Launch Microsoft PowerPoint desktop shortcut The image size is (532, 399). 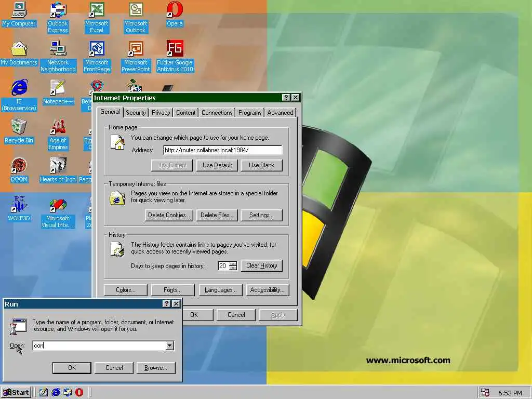[136, 57]
